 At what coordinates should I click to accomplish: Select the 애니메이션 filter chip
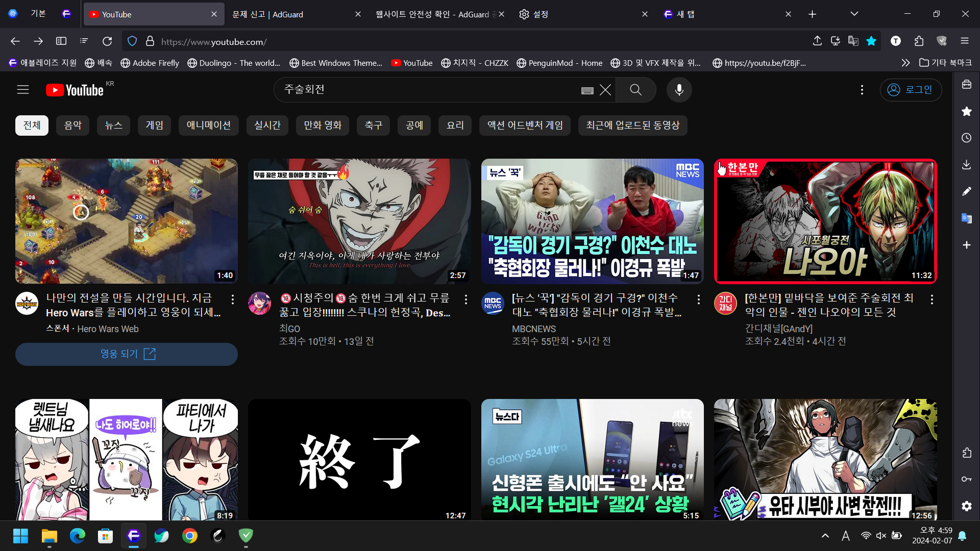(x=208, y=126)
